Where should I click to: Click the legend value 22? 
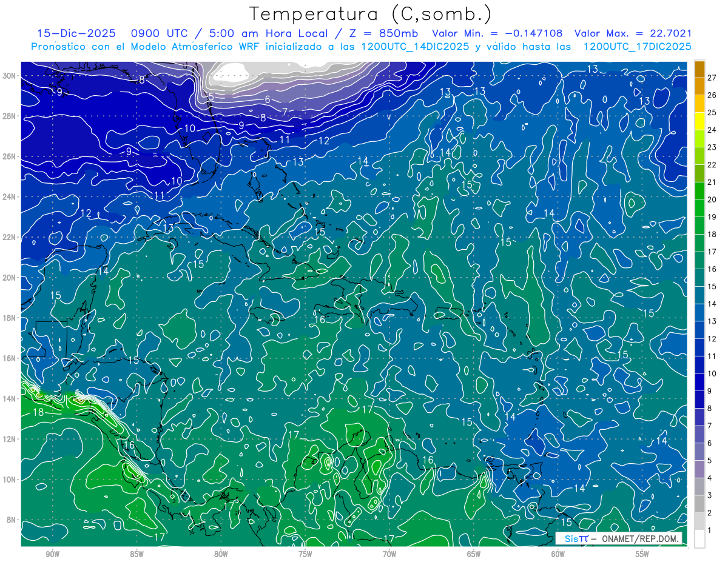[712, 165]
